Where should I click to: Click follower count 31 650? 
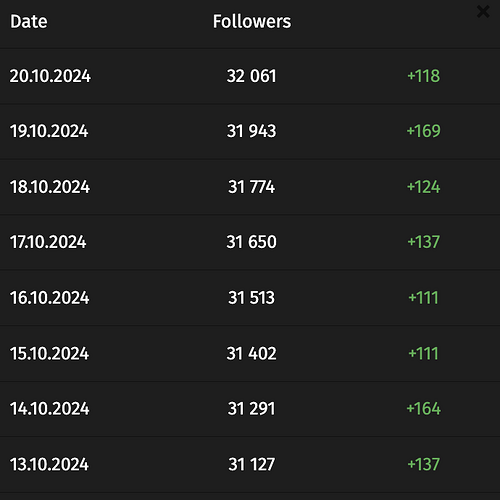[x=252, y=242]
